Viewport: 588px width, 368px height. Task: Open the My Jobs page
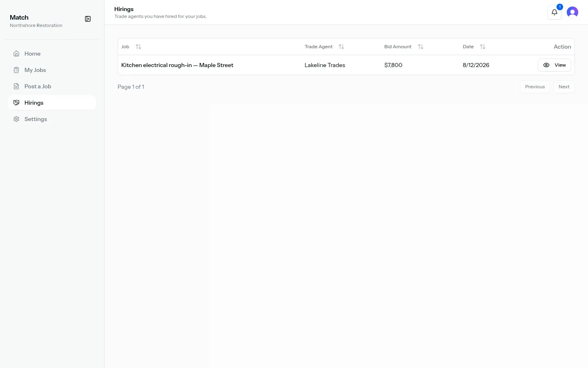tap(52, 70)
